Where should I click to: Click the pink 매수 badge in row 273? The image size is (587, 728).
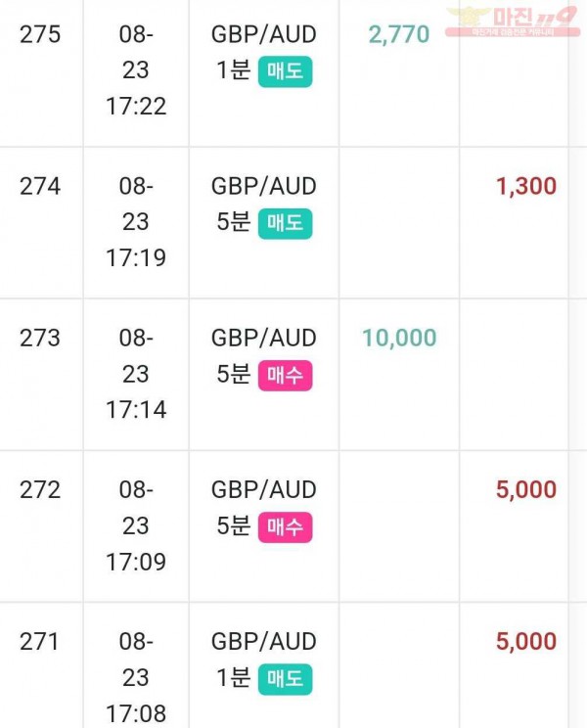[x=285, y=375]
